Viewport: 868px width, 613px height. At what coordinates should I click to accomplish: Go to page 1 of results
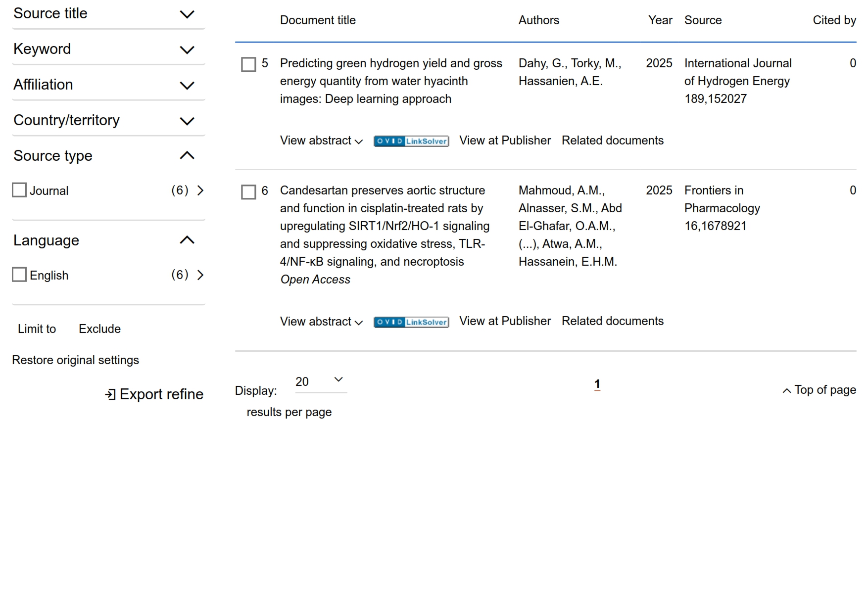[597, 384]
